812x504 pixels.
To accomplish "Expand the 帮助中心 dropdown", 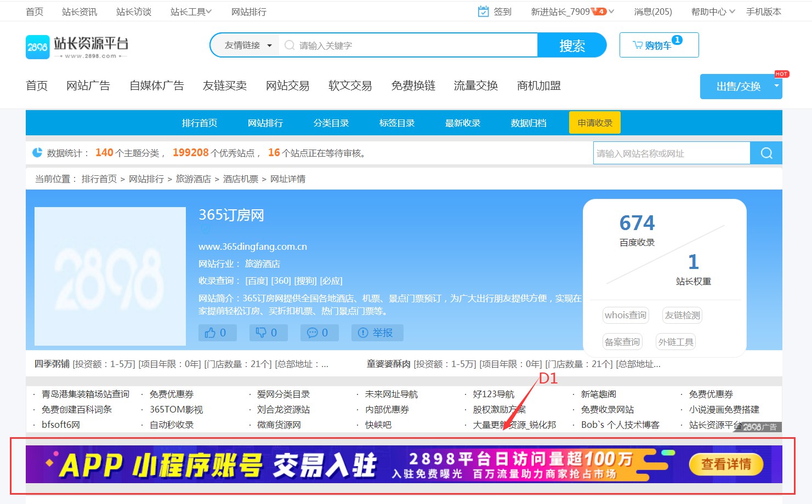I will pos(713,12).
